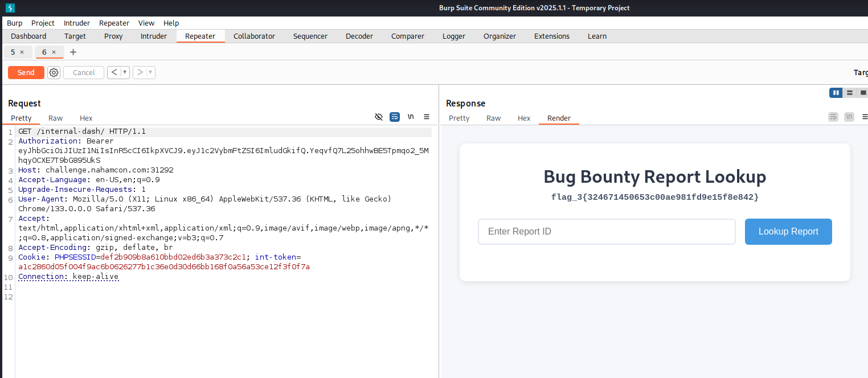868x378 pixels.
Task: Switch to Learn tab
Action: [597, 36]
